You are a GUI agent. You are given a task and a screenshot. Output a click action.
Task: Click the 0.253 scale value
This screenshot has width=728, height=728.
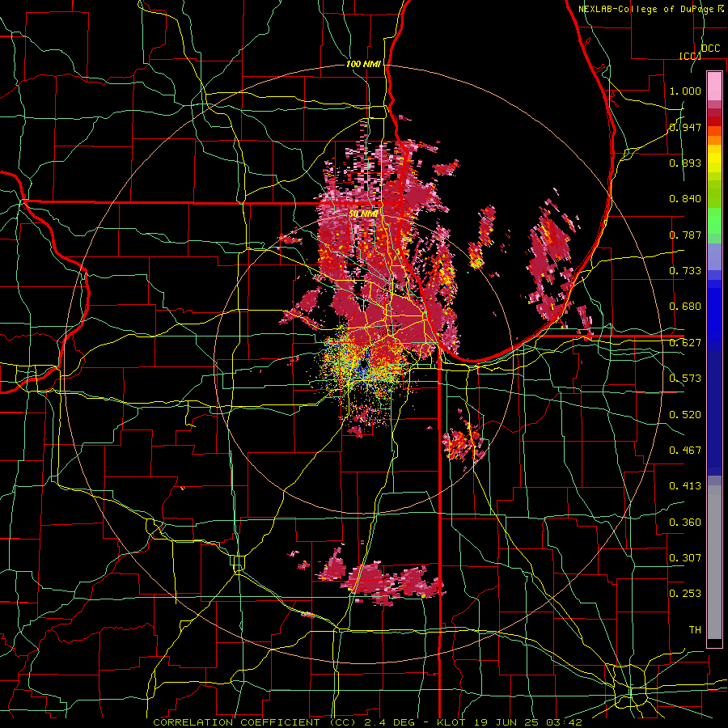pos(685,594)
